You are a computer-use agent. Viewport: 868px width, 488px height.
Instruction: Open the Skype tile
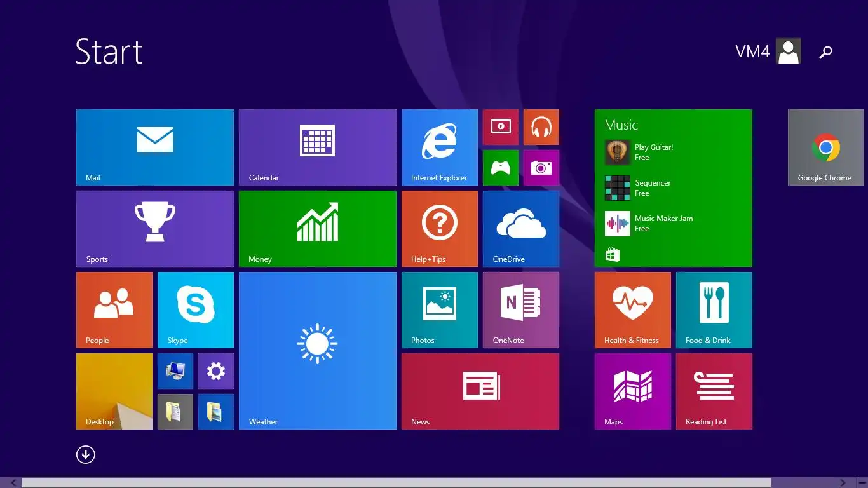click(x=196, y=310)
